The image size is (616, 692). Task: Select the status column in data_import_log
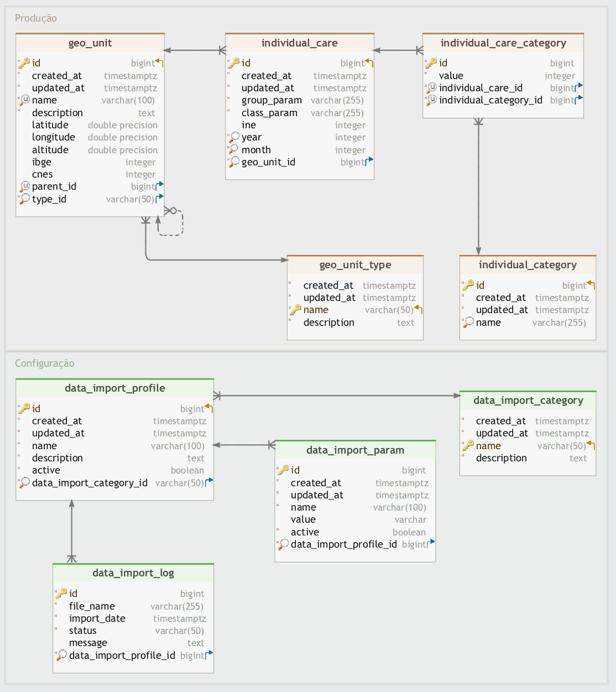pos(83,631)
